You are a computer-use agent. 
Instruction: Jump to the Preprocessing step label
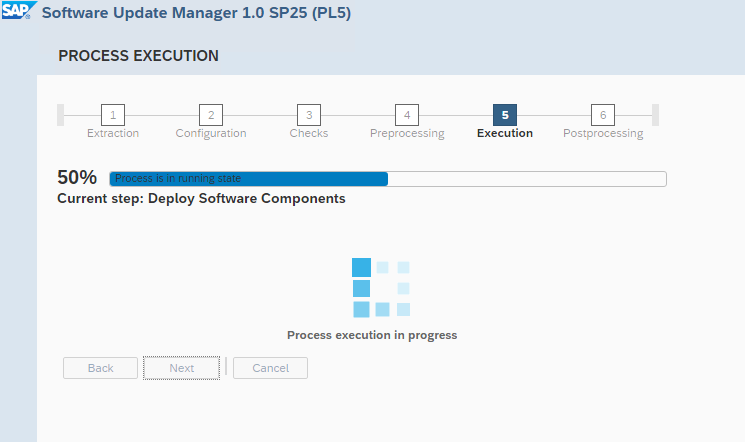407,133
